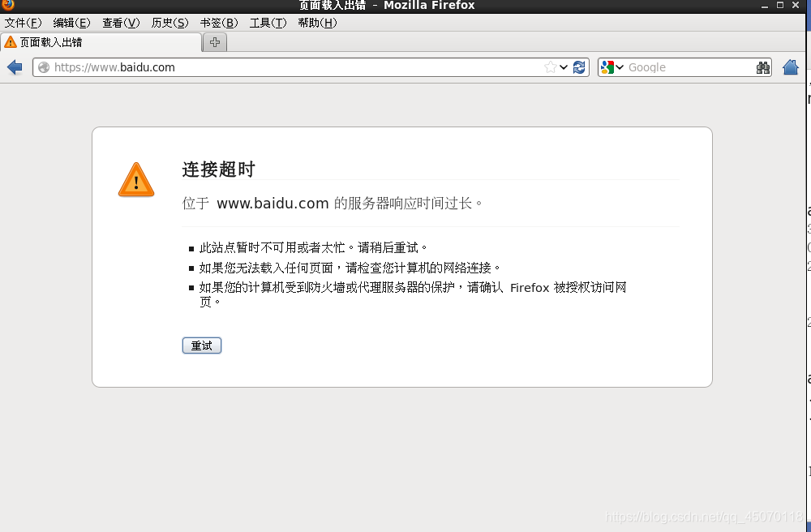Click the tab's warning favicon
This screenshot has height=532, width=811.
11,42
